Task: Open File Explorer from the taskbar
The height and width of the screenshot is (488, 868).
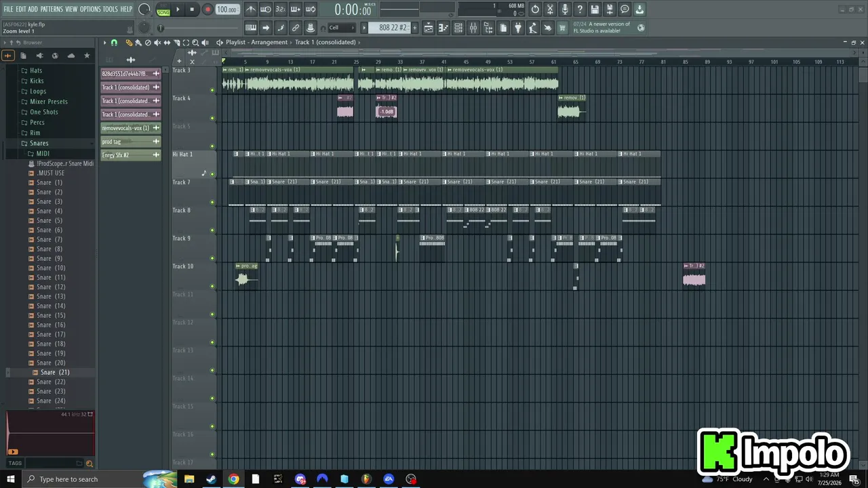Action: click(189, 479)
